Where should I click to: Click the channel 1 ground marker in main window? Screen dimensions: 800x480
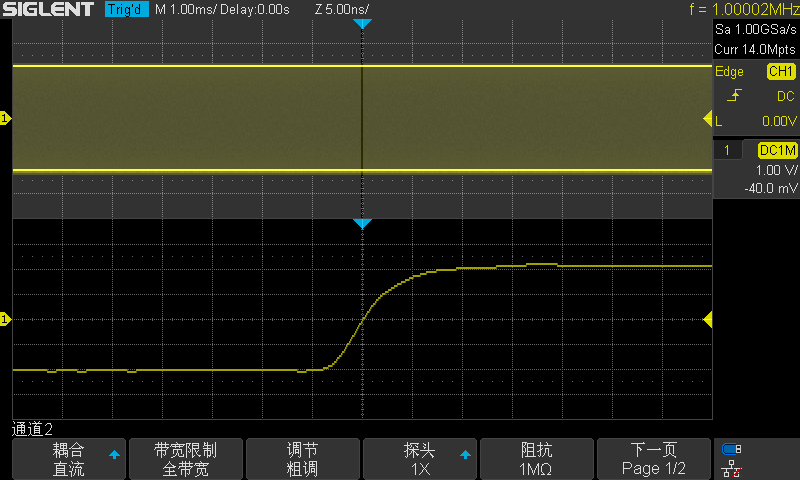pos(5,119)
